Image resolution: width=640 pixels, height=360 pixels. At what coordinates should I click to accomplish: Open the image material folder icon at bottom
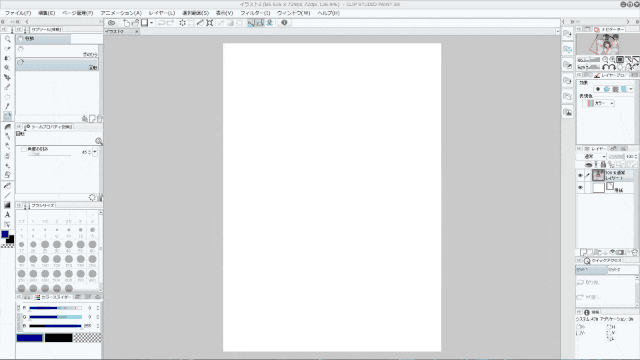coord(567,112)
